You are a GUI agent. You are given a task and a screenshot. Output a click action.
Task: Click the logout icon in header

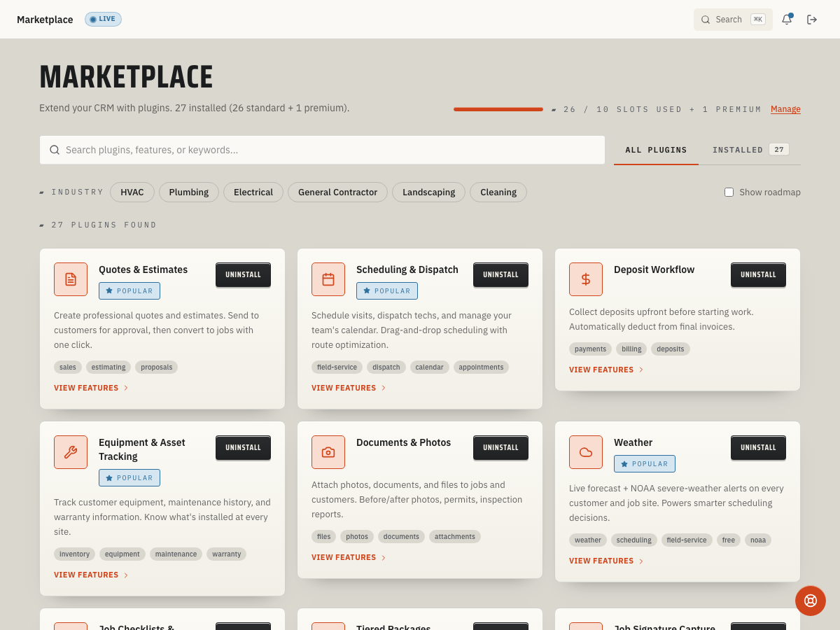coord(812,20)
